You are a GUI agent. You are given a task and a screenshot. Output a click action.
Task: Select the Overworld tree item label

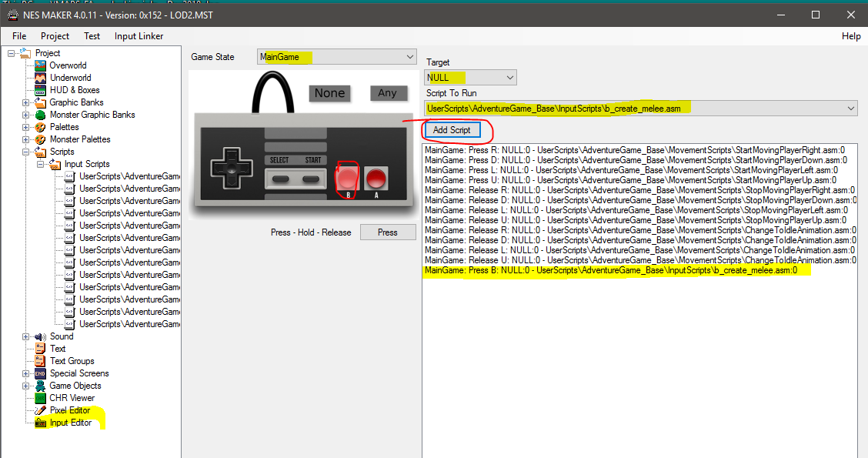tap(68, 65)
